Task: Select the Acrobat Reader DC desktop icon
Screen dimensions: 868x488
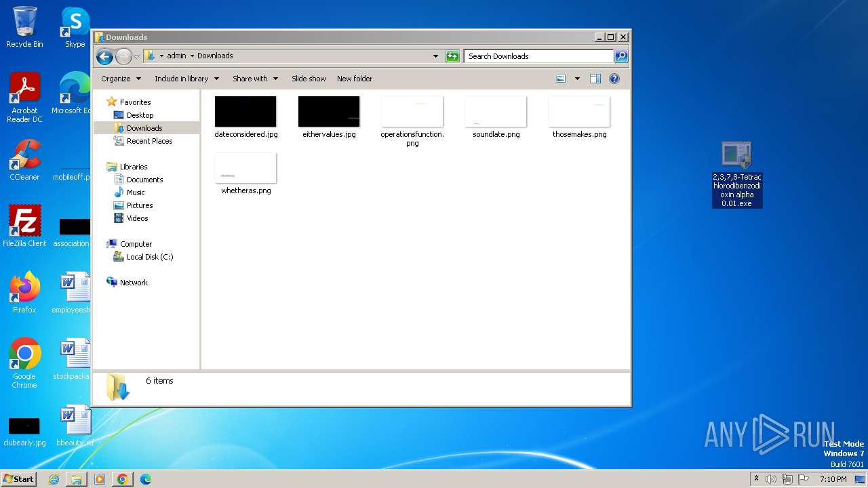Action: (24, 98)
